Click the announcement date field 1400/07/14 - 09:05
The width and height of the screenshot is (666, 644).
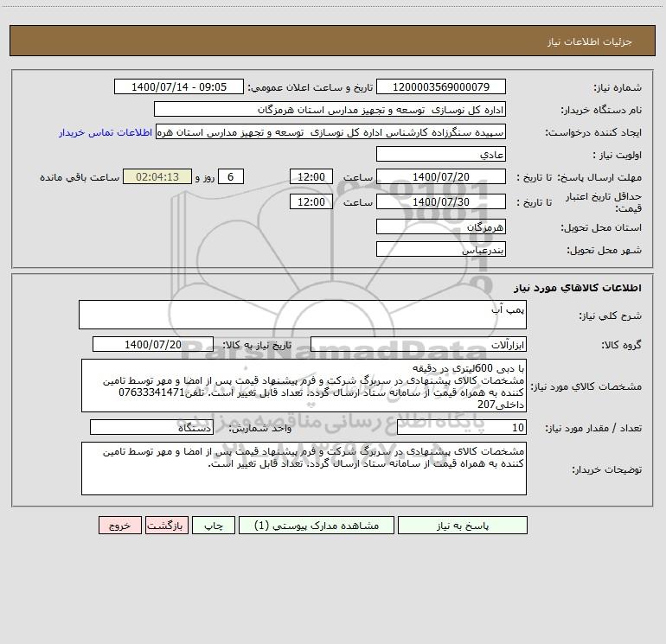[179, 86]
